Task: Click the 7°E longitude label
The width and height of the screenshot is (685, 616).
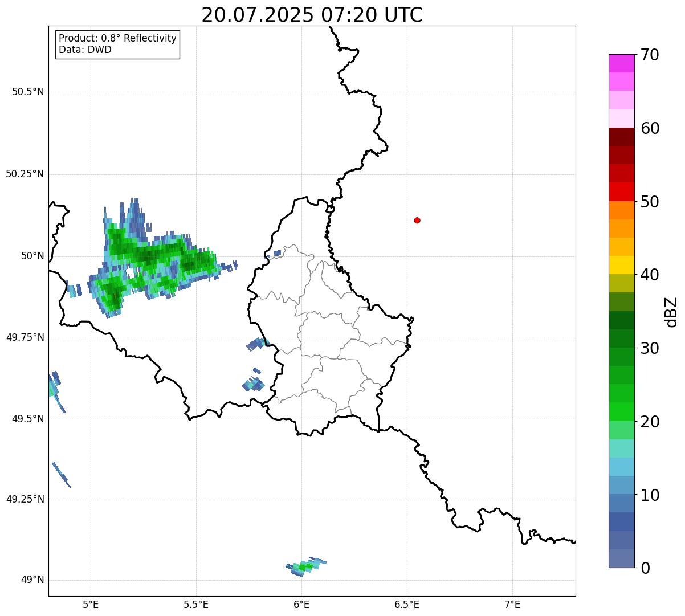Action: coord(512,604)
